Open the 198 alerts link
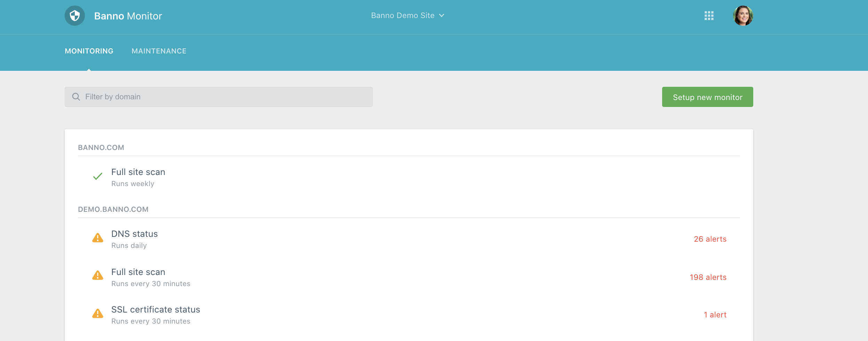868x341 pixels. (x=708, y=277)
